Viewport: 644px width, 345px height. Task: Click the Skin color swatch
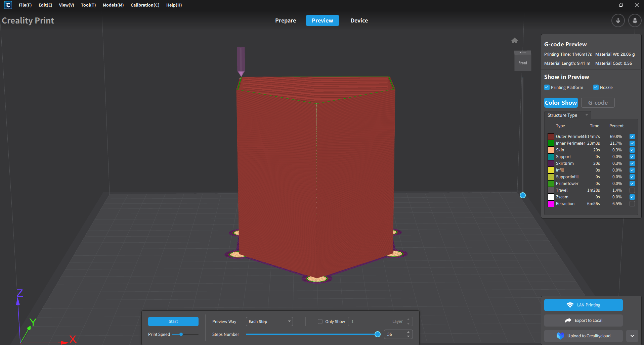coord(551,150)
